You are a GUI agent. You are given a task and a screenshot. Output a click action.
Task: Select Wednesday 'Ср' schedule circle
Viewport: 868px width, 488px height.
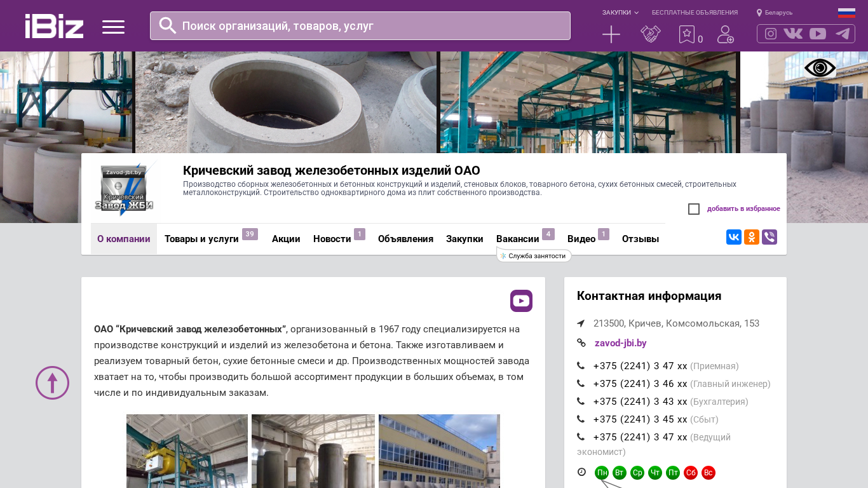pos(637,473)
